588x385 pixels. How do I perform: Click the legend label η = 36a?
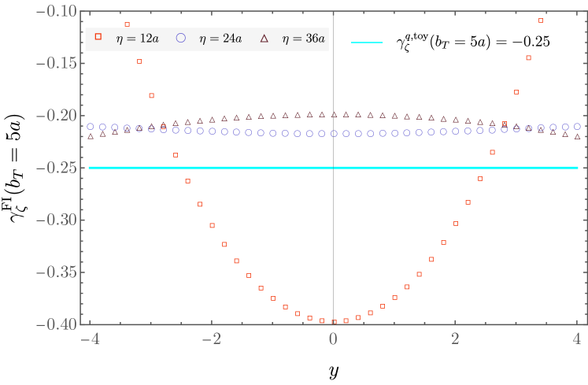tap(304, 39)
